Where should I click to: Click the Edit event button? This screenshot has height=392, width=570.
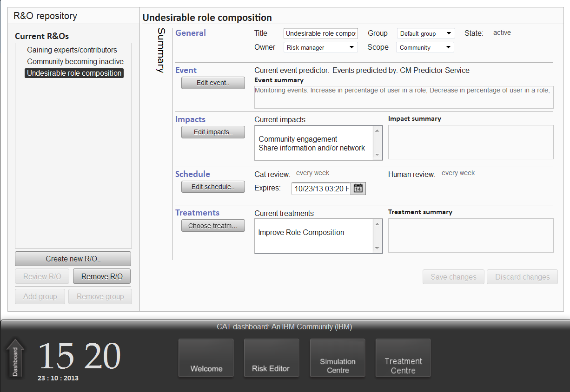213,83
